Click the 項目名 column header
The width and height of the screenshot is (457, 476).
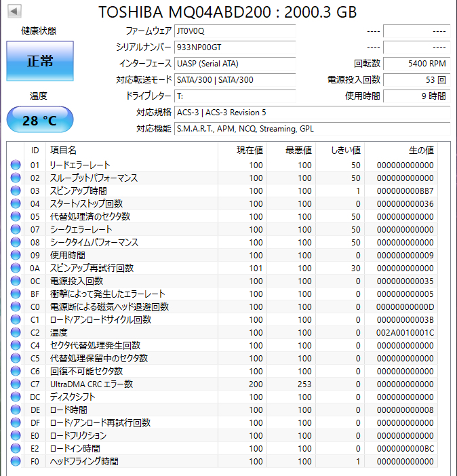click(x=132, y=151)
